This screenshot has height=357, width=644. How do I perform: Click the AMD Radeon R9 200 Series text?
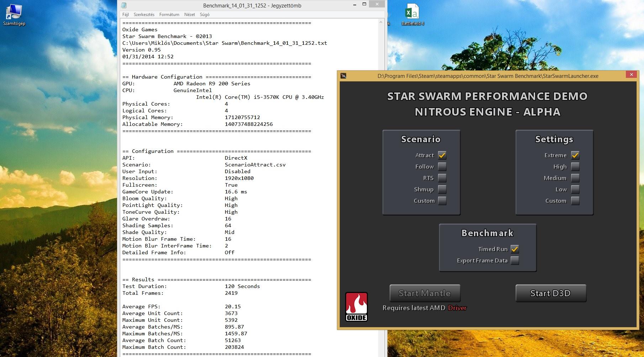[x=212, y=84]
